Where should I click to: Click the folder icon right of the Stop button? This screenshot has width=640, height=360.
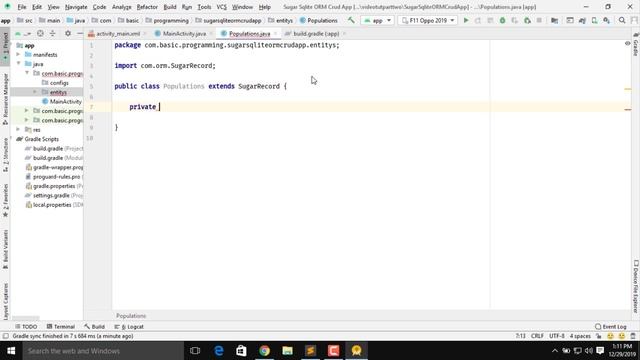[554, 20]
